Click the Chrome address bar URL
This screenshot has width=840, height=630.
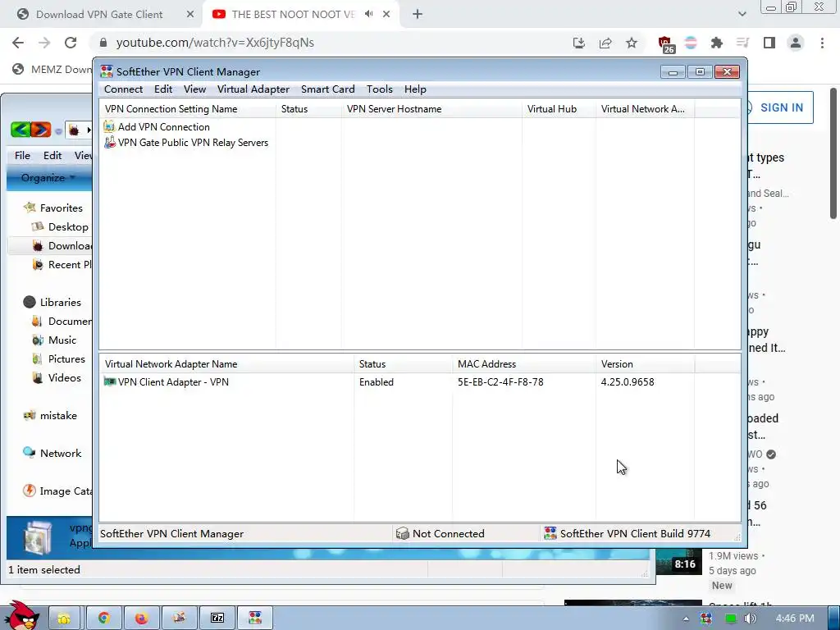click(215, 43)
